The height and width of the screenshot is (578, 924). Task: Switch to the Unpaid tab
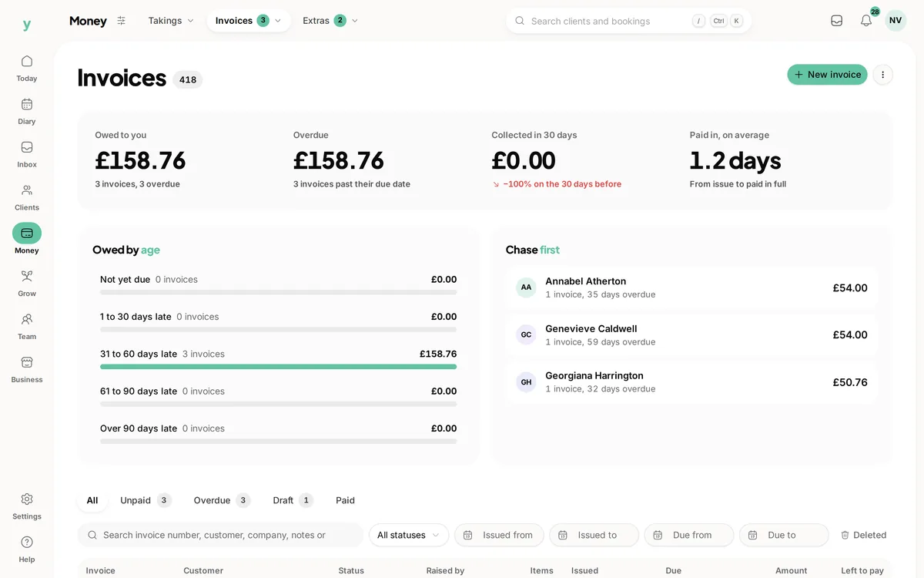pyautogui.click(x=146, y=500)
